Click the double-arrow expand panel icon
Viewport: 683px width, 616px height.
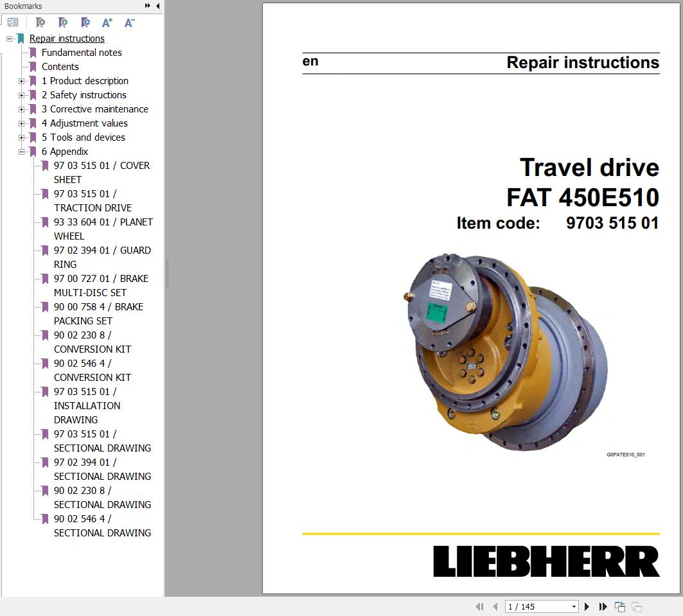click(x=148, y=6)
